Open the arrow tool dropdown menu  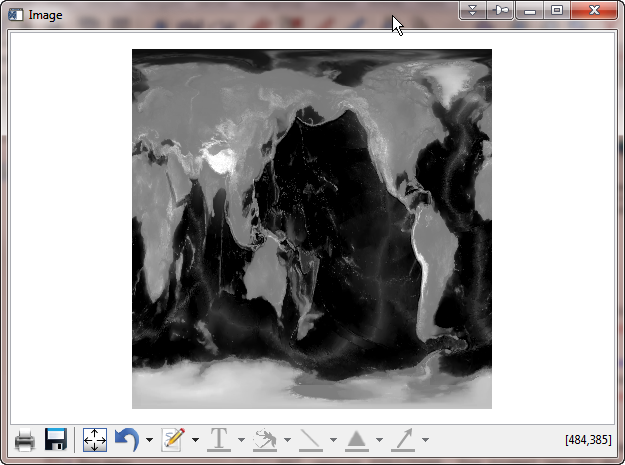tap(425, 440)
